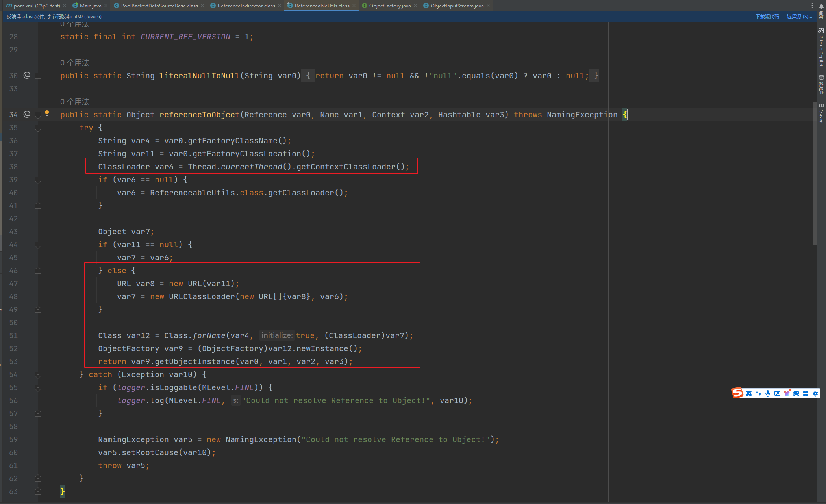Click the referenceToObject method name
Image resolution: width=826 pixels, height=504 pixels.
[200, 115]
